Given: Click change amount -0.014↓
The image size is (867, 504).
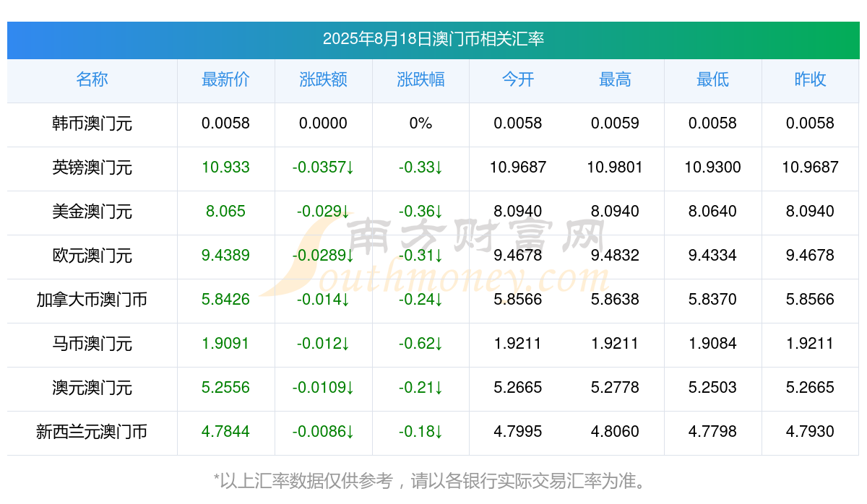Looking at the screenshot, I should 323,300.
